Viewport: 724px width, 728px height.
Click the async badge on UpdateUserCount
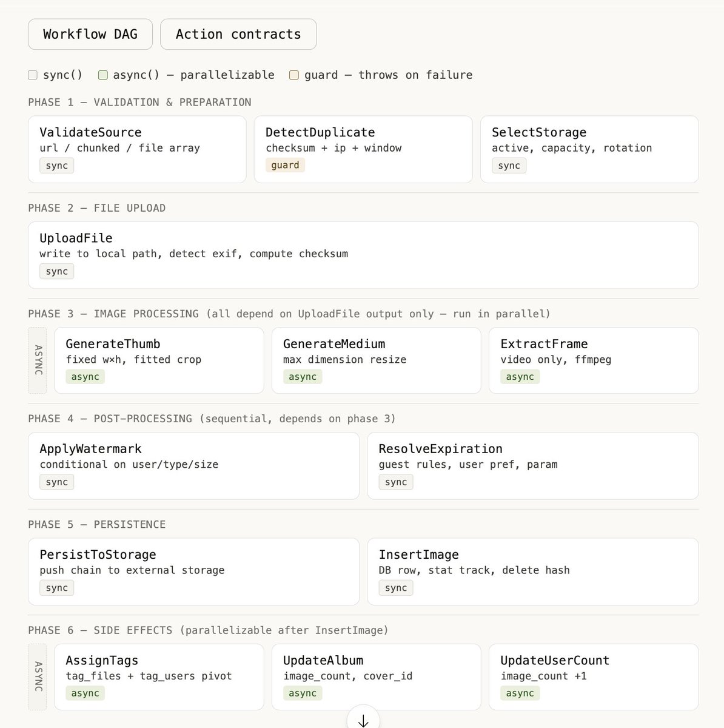pos(520,693)
